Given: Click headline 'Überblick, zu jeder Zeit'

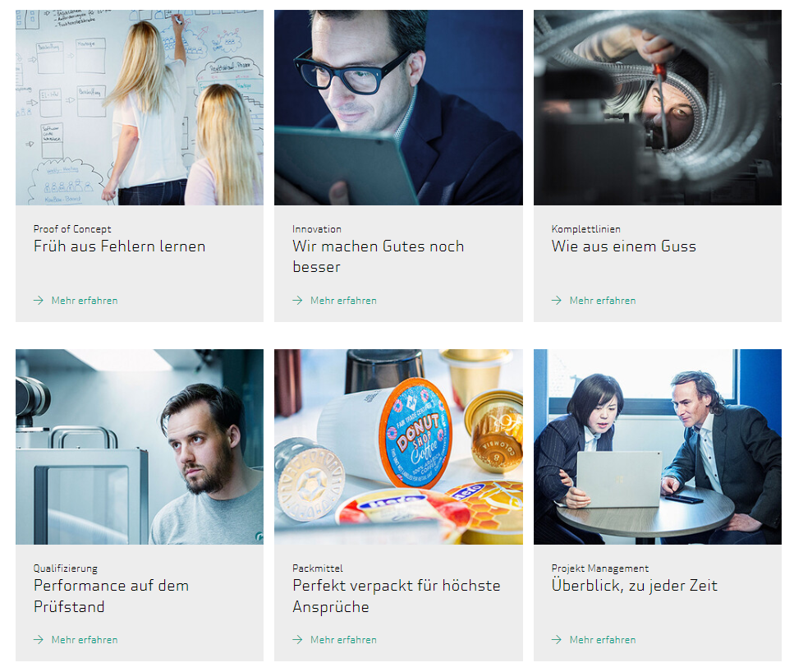Looking at the screenshot, I should (635, 586).
